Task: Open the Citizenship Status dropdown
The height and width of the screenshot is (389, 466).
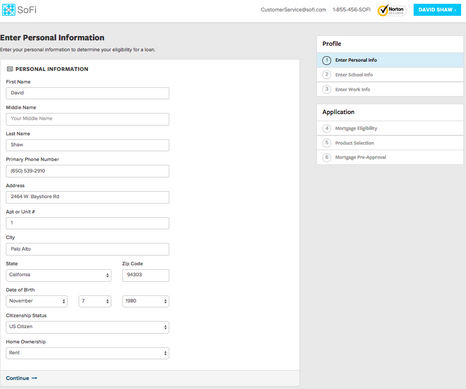Action: 88,327
